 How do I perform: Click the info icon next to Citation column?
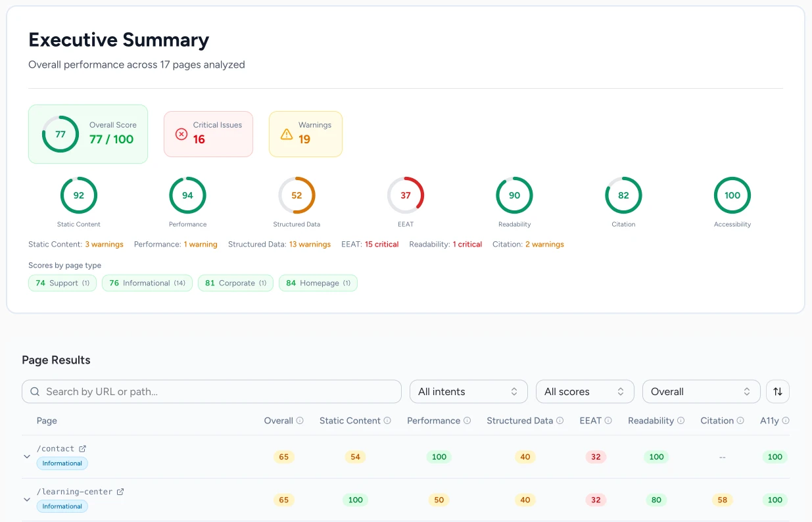click(x=741, y=420)
